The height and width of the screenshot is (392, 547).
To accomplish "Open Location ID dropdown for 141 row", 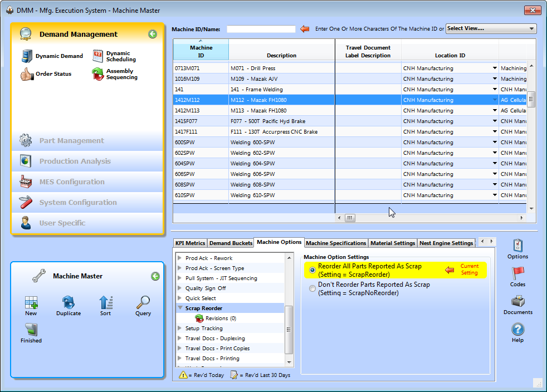I will click(495, 89).
